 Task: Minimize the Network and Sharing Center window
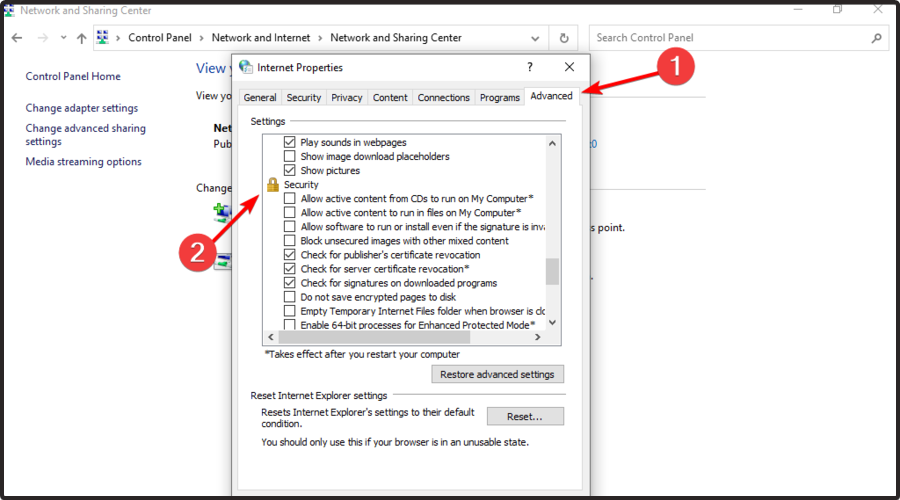(x=798, y=10)
